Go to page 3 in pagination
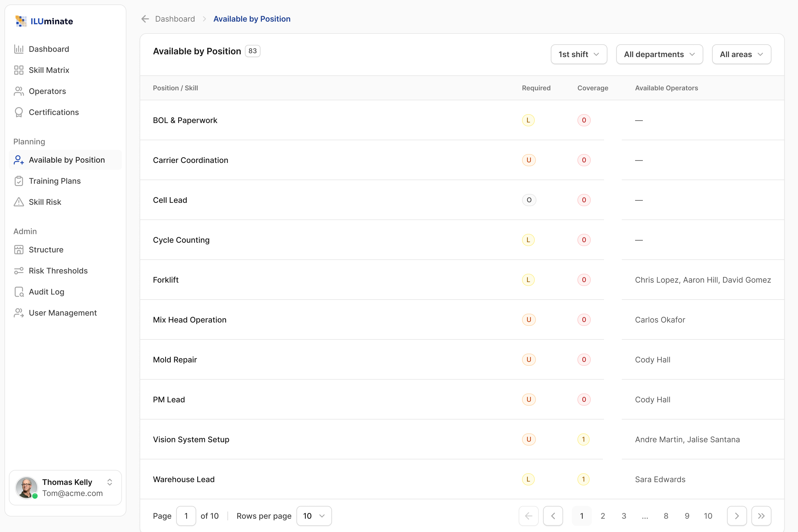The width and height of the screenshot is (798, 532). pos(624,516)
